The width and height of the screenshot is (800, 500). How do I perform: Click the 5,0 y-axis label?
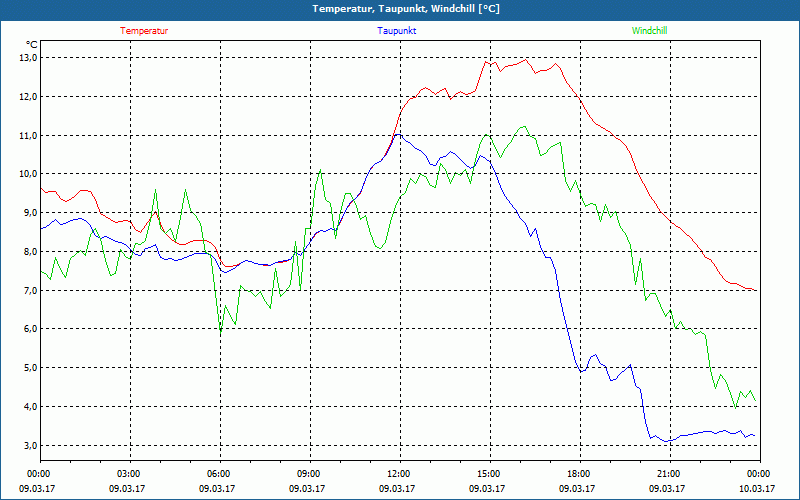[31, 368]
